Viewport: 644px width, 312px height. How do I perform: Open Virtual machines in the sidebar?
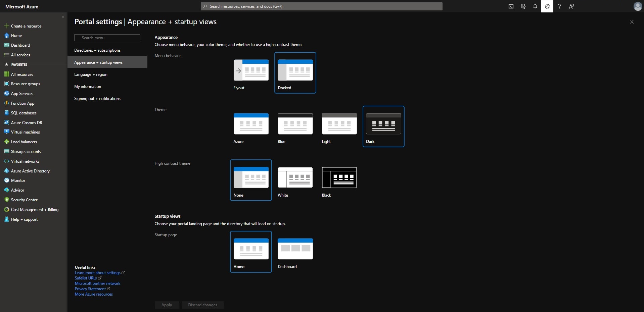25,132
